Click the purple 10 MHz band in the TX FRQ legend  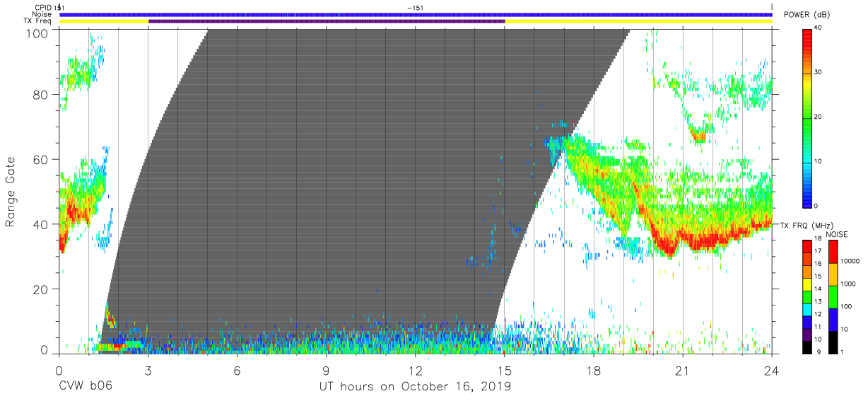point(807,335)
